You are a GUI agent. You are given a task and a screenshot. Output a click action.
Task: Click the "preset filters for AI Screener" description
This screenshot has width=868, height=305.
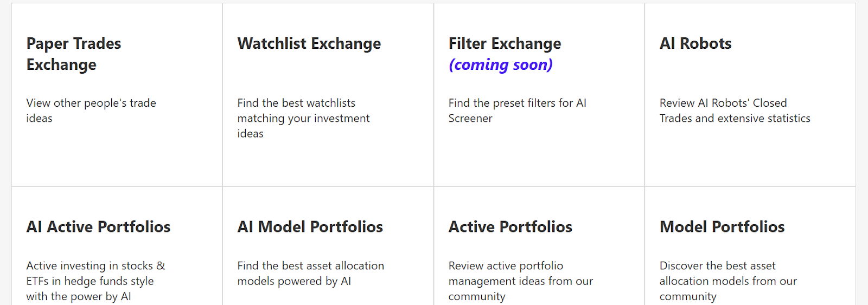point(517,111)
